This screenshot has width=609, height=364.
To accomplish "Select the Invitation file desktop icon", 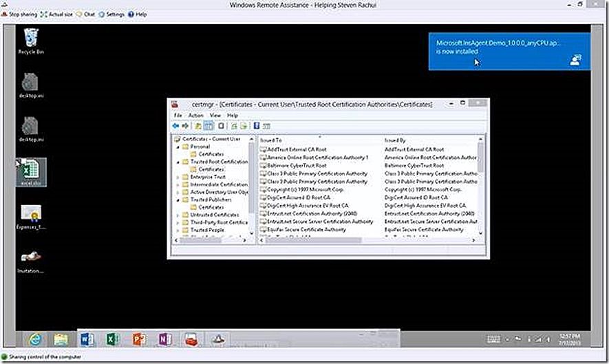I will tap(31, 261).
